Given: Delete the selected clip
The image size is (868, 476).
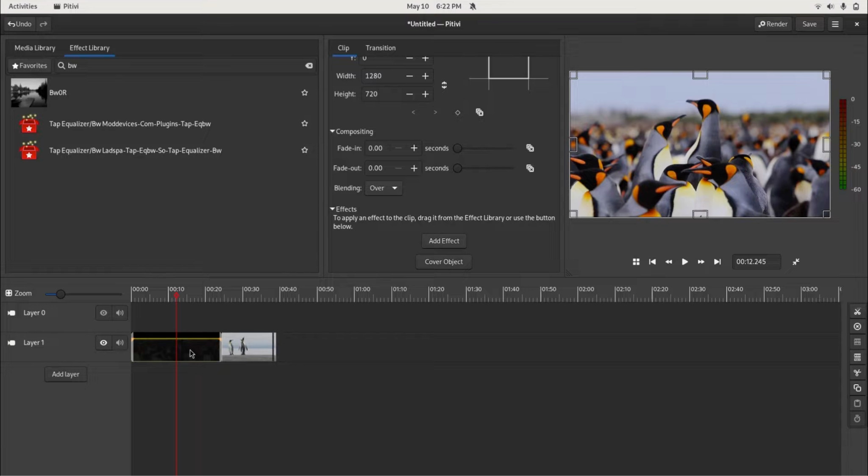Looking at the screenshot, I should click(x=857, y=326).
